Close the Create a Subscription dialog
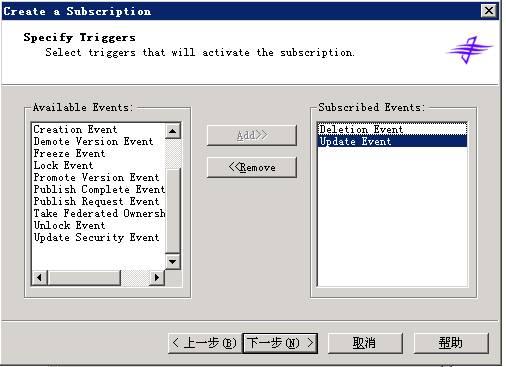Screen dimensions: 506x367 point(489,11)
